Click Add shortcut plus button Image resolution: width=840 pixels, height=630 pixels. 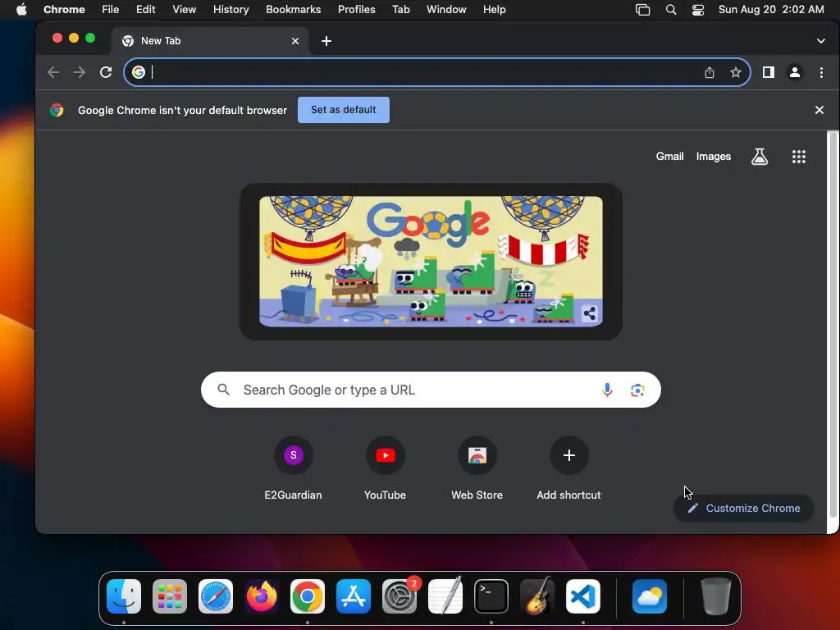tap(569, 455)
